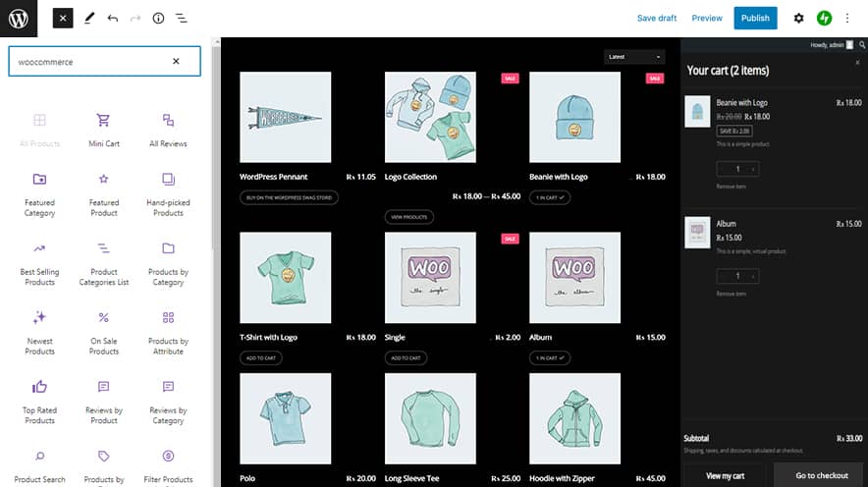This screenshot has height=487, width=868.
Task: Insert the Mini Cart block
Action: pos(104,130)
